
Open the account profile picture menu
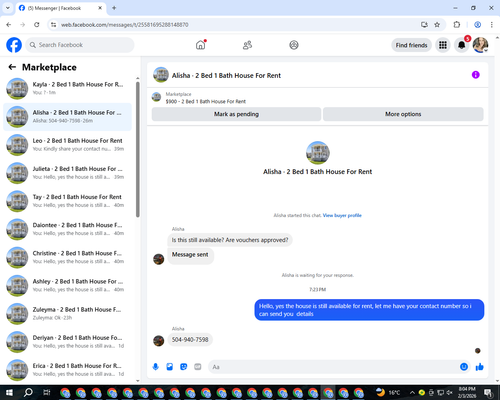(x=480, y=45)
